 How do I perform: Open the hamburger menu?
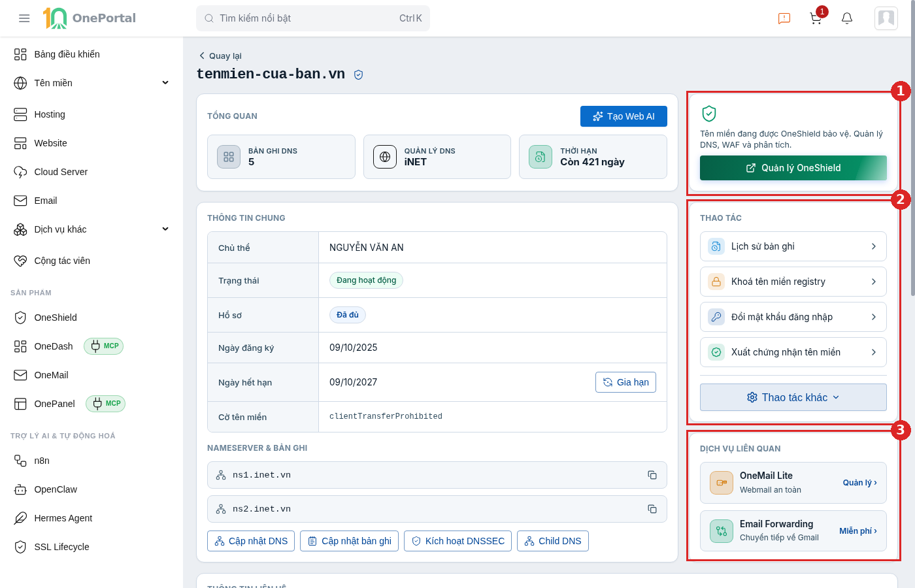24,18
